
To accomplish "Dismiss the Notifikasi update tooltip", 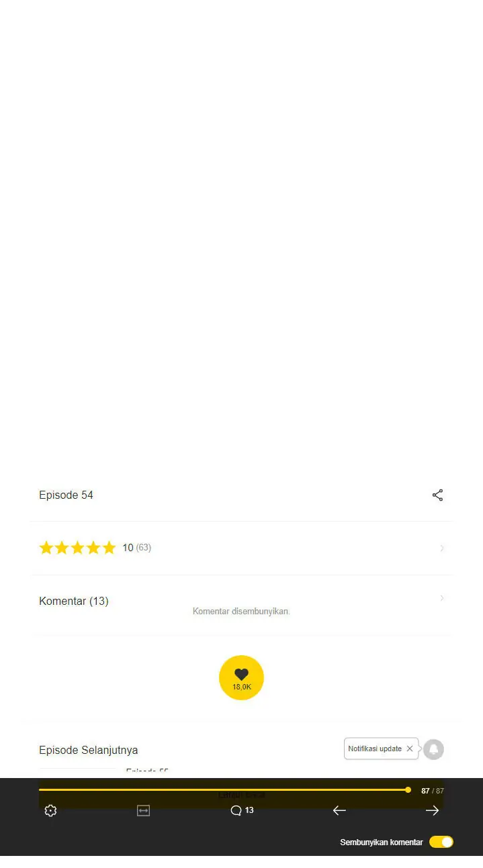I will (x=410, y=749).
